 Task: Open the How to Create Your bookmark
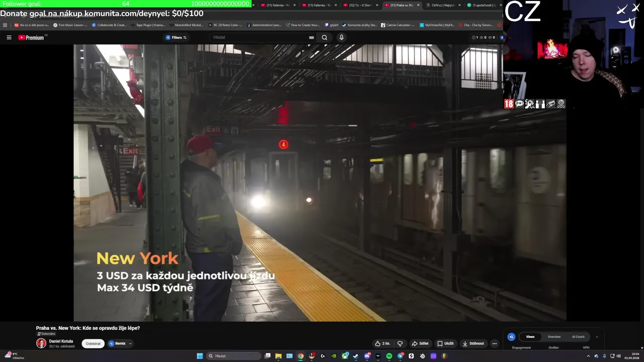click(302, 25)
